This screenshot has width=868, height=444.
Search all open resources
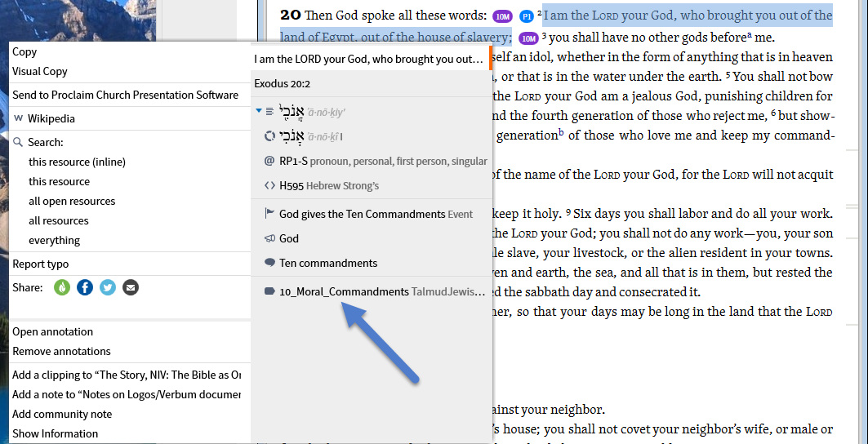point(72,201)
